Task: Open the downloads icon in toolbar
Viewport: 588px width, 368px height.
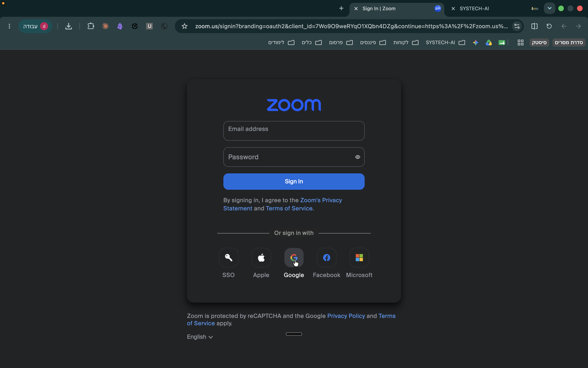Action: (x=69, y=26)
